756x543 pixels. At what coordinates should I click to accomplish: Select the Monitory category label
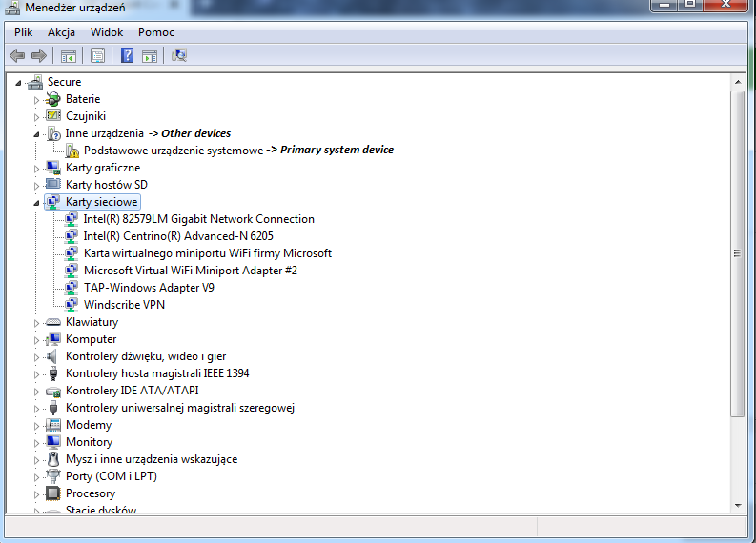click(x=90, y=442)
